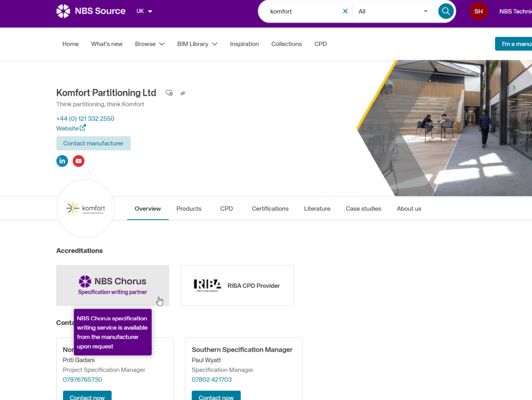Image resolution: width=532 pixels, height=400 pixels.
Task: Open the Komfort Website link
Action: 67,128
